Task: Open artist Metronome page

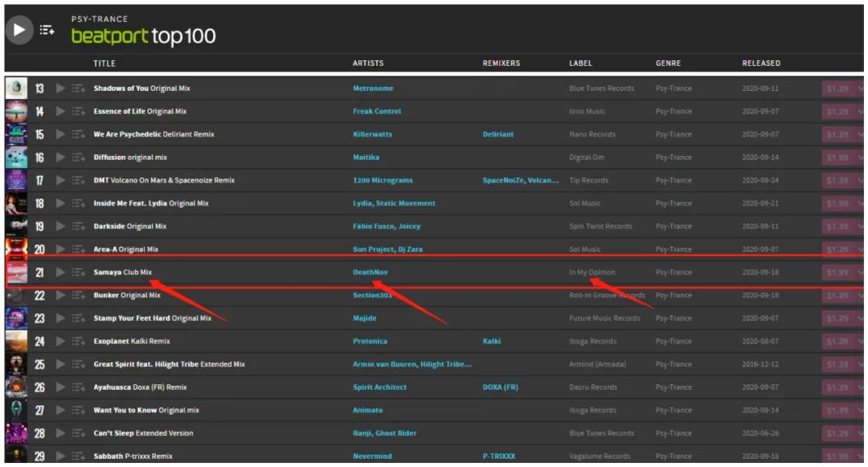Action: pyautogui.click(x=373, y=88)
